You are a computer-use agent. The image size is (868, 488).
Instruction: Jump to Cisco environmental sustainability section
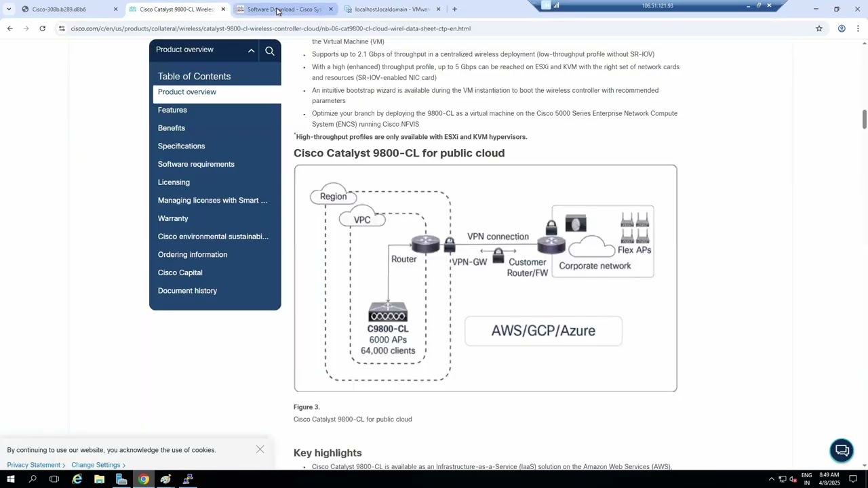pos(213,237)
